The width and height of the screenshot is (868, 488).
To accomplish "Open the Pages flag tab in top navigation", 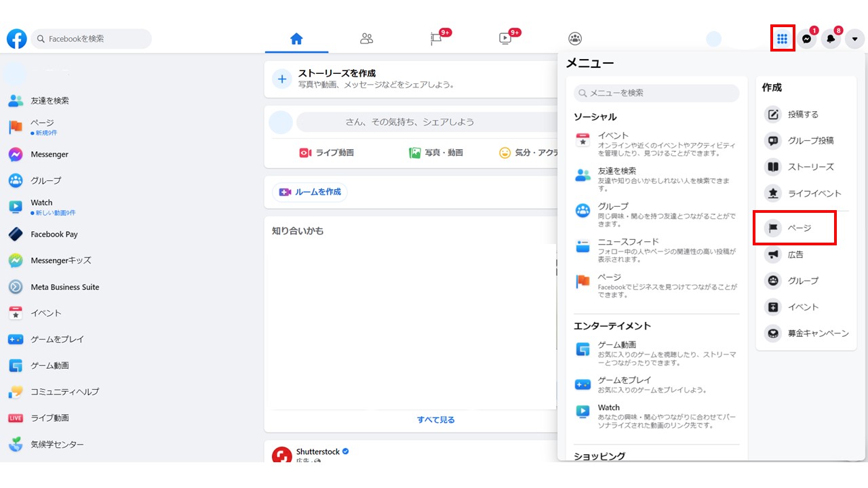I will [437, 39].
